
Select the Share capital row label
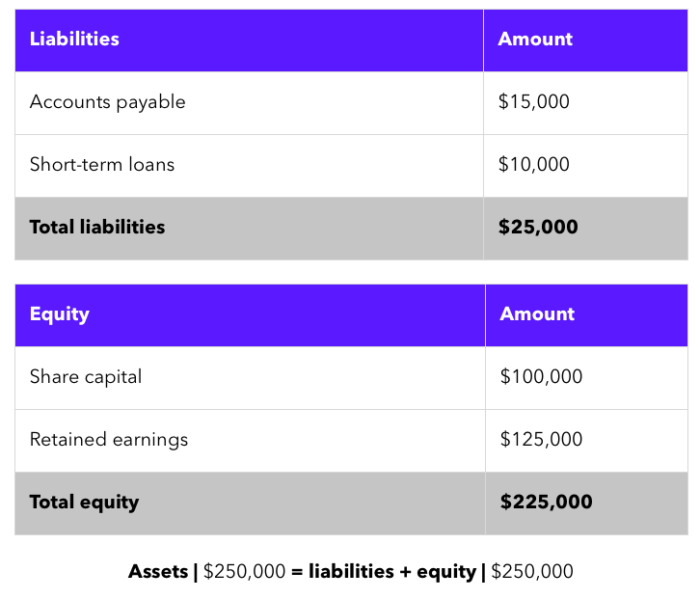click(x=86, y=377)
